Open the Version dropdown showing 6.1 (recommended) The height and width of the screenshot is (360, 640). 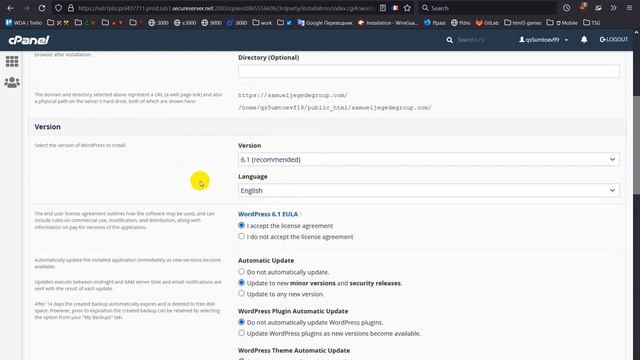tap(429, 160)
